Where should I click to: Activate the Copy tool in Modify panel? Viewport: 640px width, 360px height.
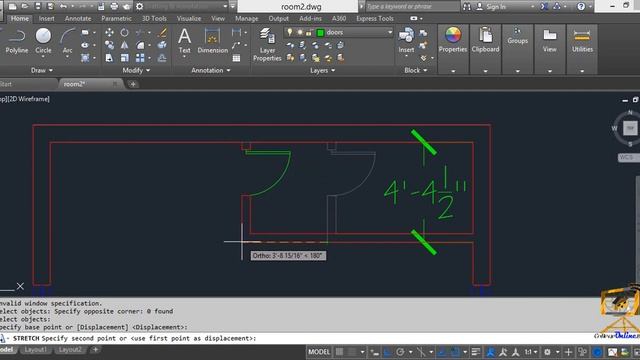pos(109,45)
